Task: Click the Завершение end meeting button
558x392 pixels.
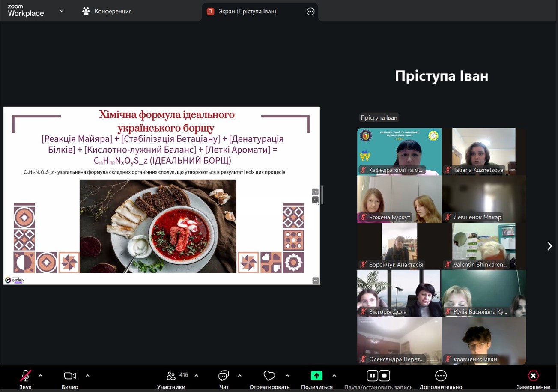Action: tap(533, 376)
